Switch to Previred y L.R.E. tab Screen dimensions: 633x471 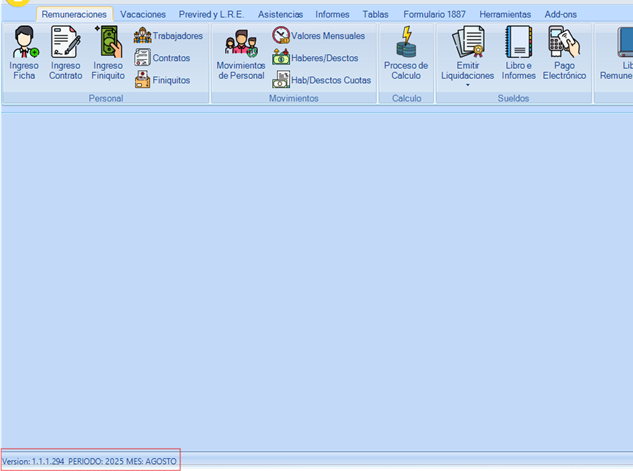pyautogui.click(x=211, y=15)
